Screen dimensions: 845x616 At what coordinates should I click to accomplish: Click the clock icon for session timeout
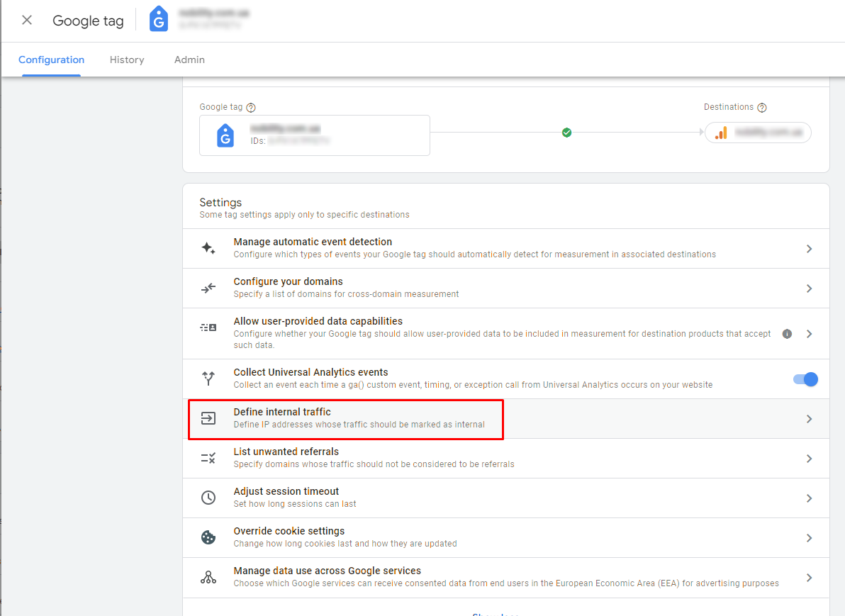(x=208, y=498)
